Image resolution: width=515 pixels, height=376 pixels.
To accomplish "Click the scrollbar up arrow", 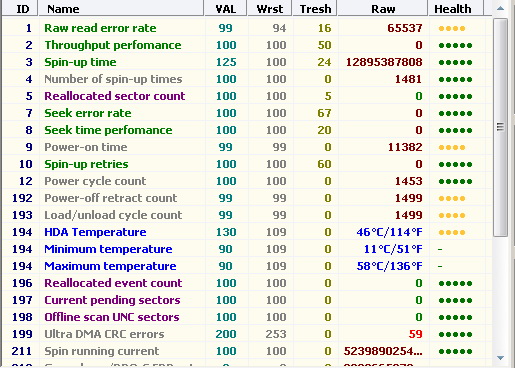I will (x=500, y=8).
